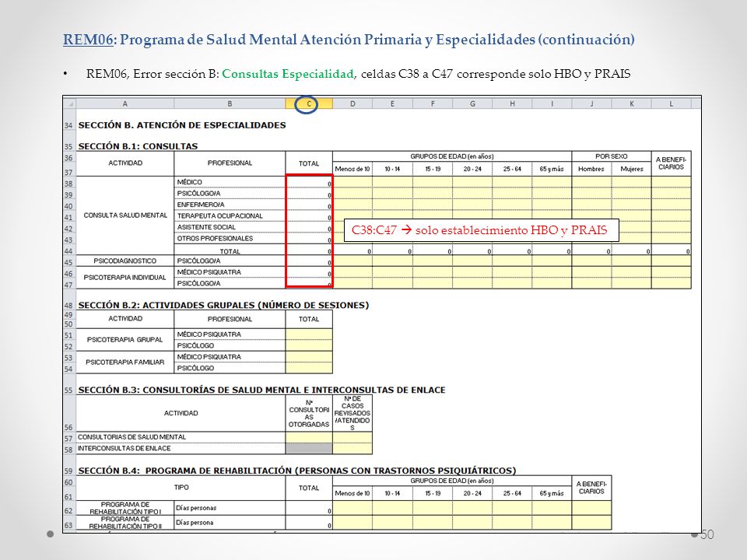Select the total cell C38 for Médico
This screenshot has width=747, height=560.
[x=309, y=182]
